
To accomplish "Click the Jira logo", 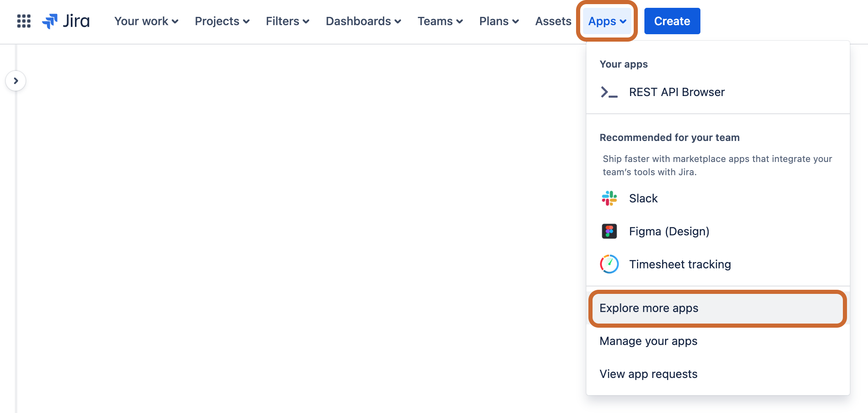I will (66, 21).
